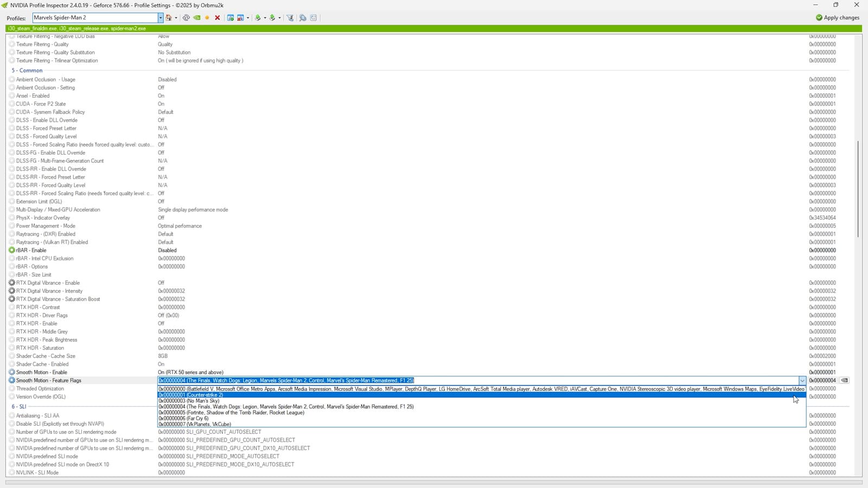Open the remove application dropdown arrow
The image size is (868, 488).
(x=248, y=18)
